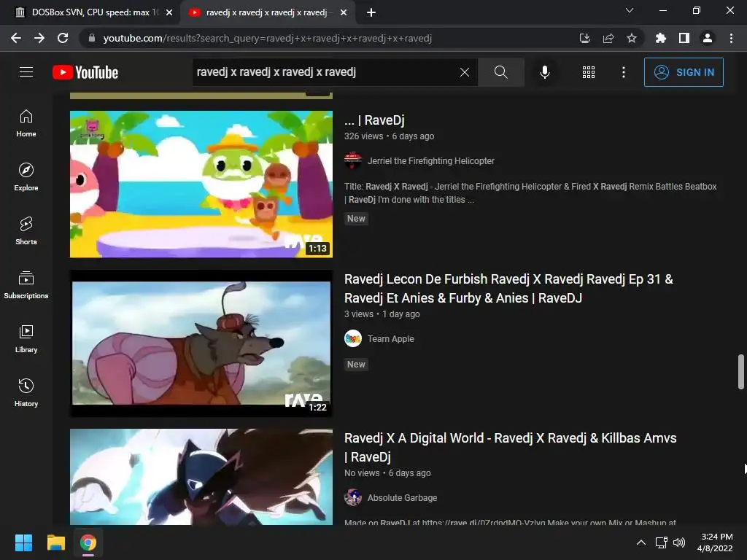Screen dimensions: 747x560
Task: Open the Absolute Garbage channel name
Action: tap(402, 497)
